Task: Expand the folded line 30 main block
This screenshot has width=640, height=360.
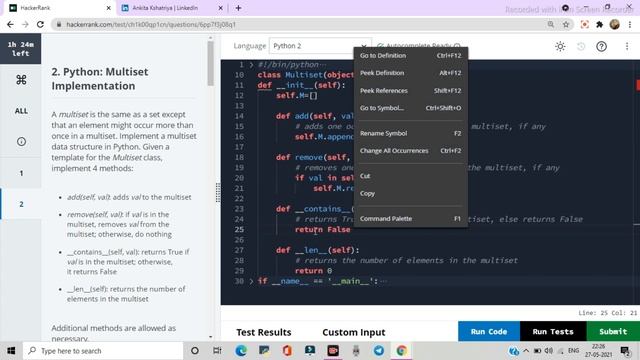Action: click(x=251, y=281)
